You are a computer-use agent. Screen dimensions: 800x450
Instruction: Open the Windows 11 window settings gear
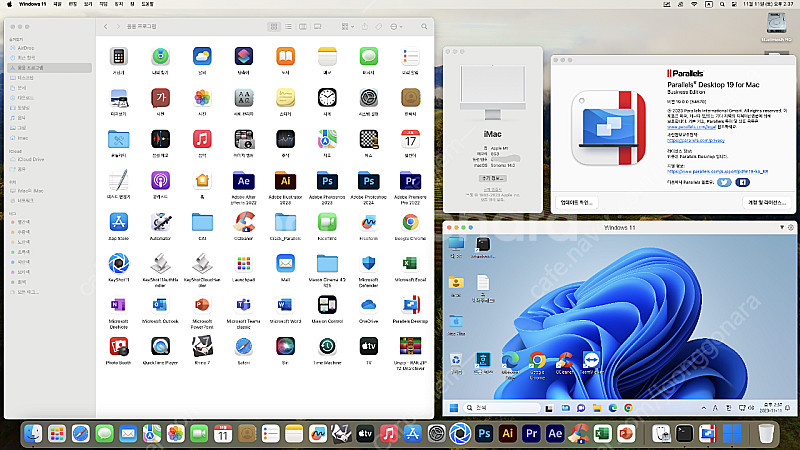click(x=791, y=228)
